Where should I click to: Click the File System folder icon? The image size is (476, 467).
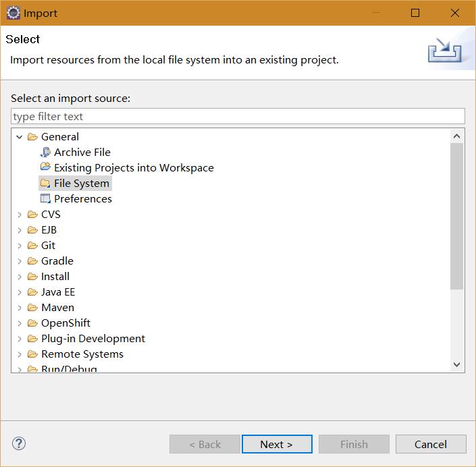[x=45, y=184]
